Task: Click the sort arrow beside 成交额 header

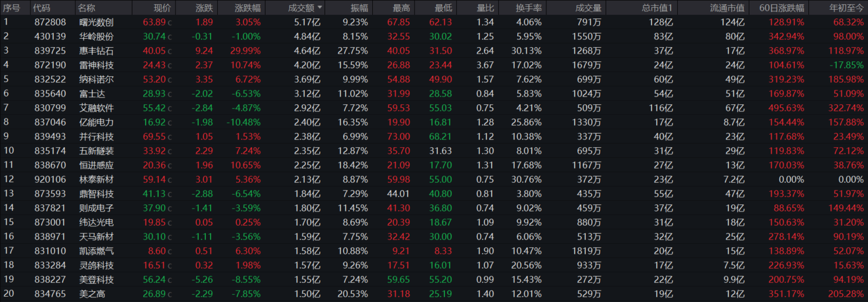Action: pos(320,8)
